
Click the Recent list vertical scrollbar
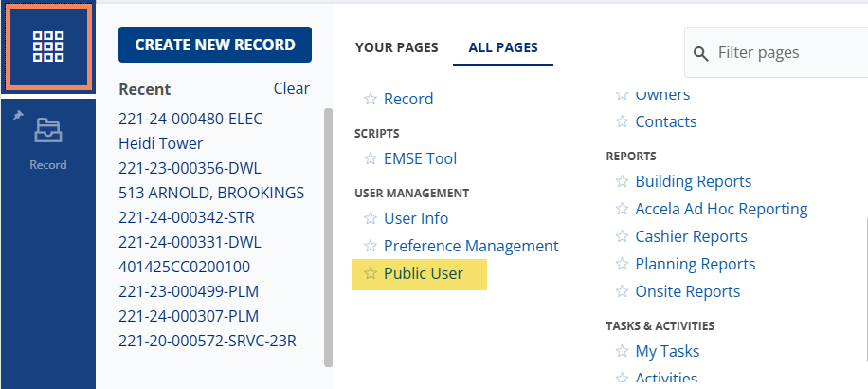(329, 237)
